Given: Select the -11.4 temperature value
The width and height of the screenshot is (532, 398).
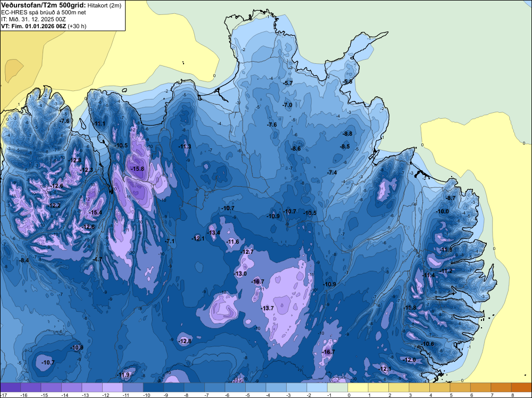Looking at the screenshot, I should coord(429,275).
